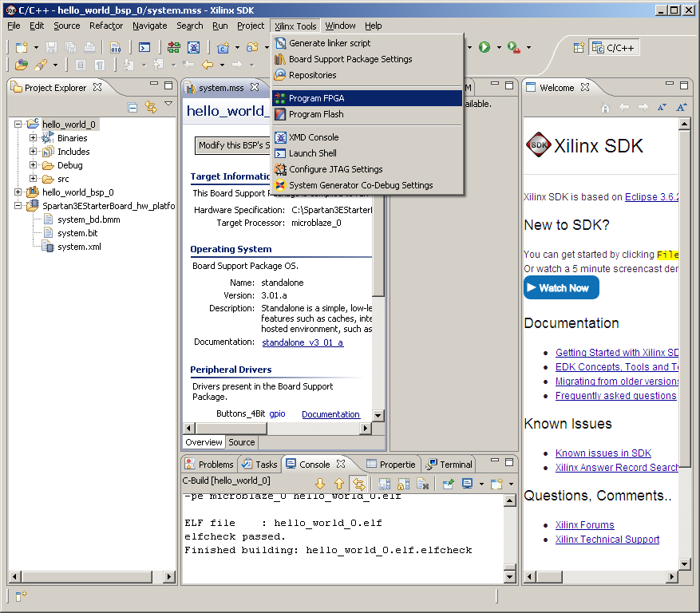Select system.bit file in tree

tap(77, 233)
